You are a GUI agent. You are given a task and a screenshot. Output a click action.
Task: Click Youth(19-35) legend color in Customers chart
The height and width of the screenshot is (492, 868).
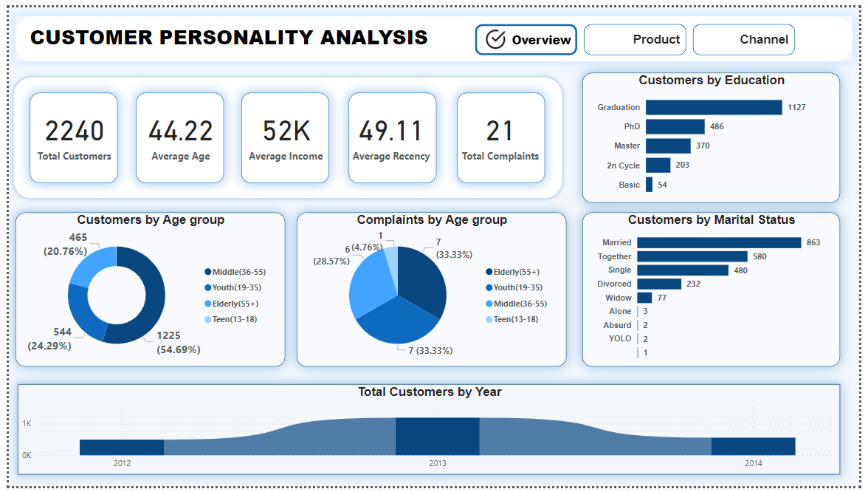207,287
